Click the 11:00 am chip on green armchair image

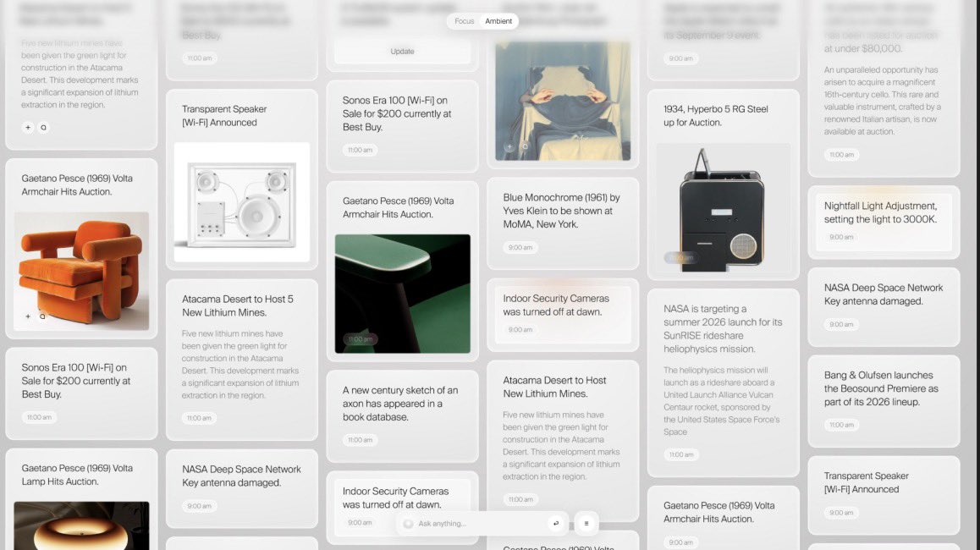(361, 339)
